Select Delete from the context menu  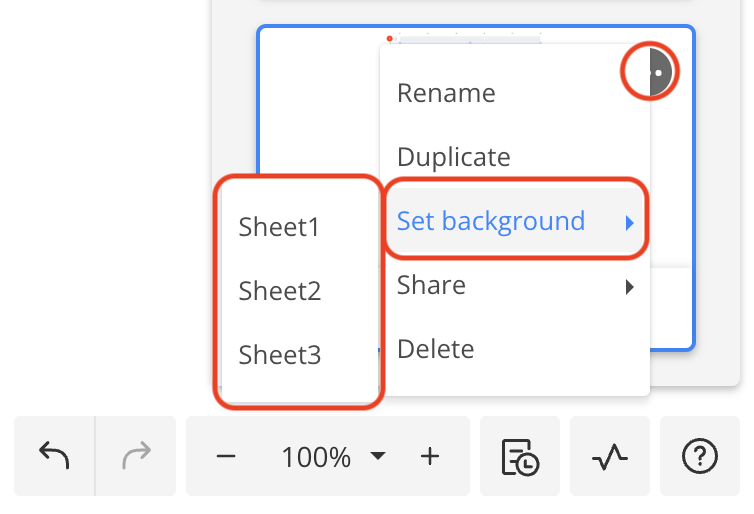tap(435, 349)
